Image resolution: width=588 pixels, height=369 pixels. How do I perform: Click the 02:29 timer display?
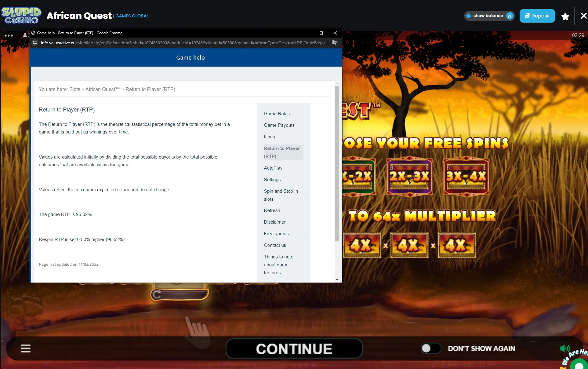pyautogui.click(x=578, y=35)
